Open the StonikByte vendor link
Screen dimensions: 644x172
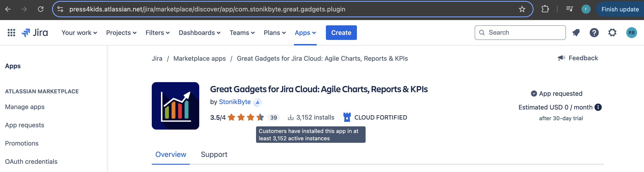235,102
